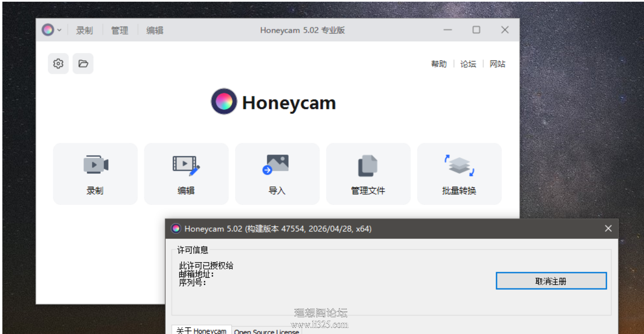The image size is (644, 334).
Task: Expand the dropdown arrow beside app logo
Action: pyautogui.click(x=59, y=30)
